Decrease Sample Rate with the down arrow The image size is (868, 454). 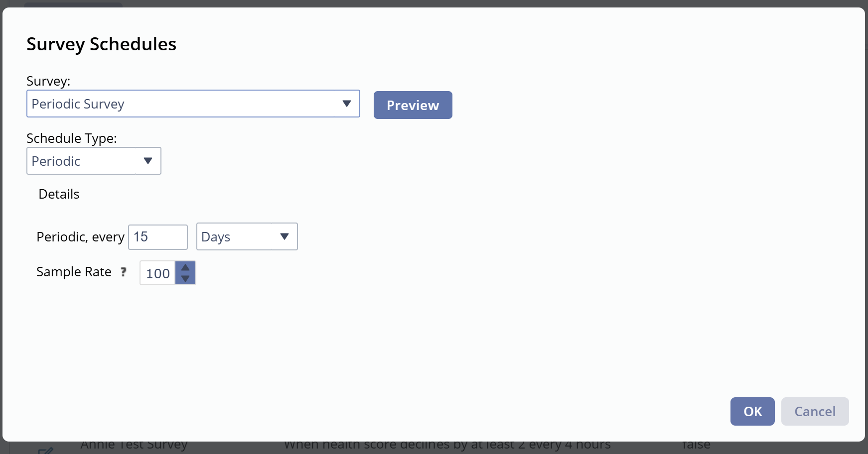tap(185, 279)
